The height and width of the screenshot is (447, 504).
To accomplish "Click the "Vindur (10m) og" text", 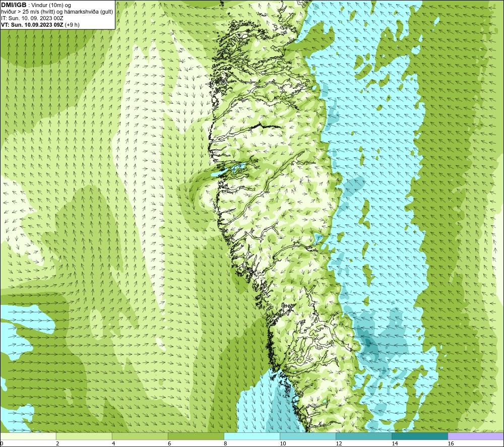I will [x=51, y=6].
